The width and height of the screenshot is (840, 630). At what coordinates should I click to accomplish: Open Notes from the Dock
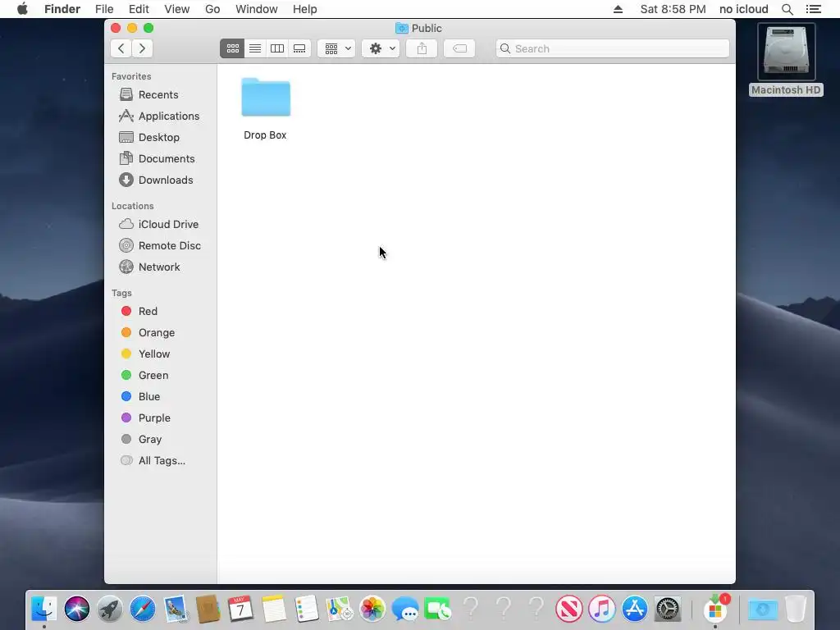(274, 609)
